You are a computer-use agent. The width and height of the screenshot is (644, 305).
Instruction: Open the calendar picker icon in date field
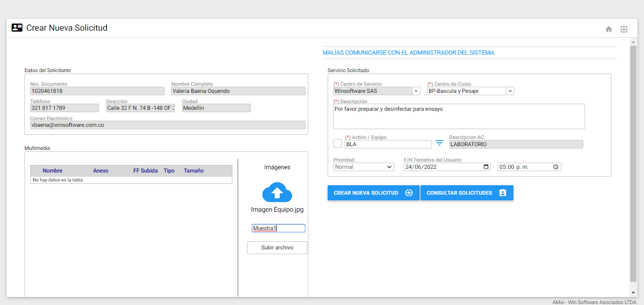point(487,167)
